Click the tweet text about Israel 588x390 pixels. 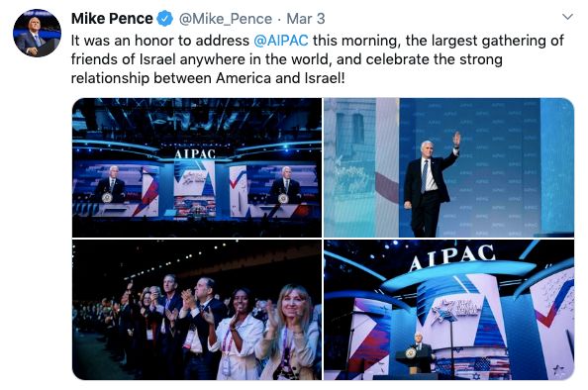[317, 59]
